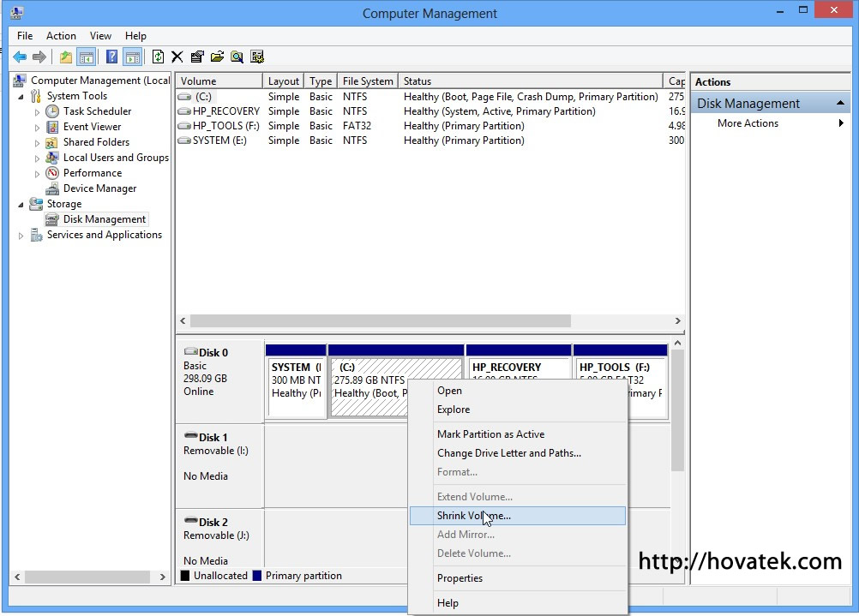859x616 pixels.
Task: Click the Up one level folder icon
Action: pyautogui.click(x=66, y=57)
